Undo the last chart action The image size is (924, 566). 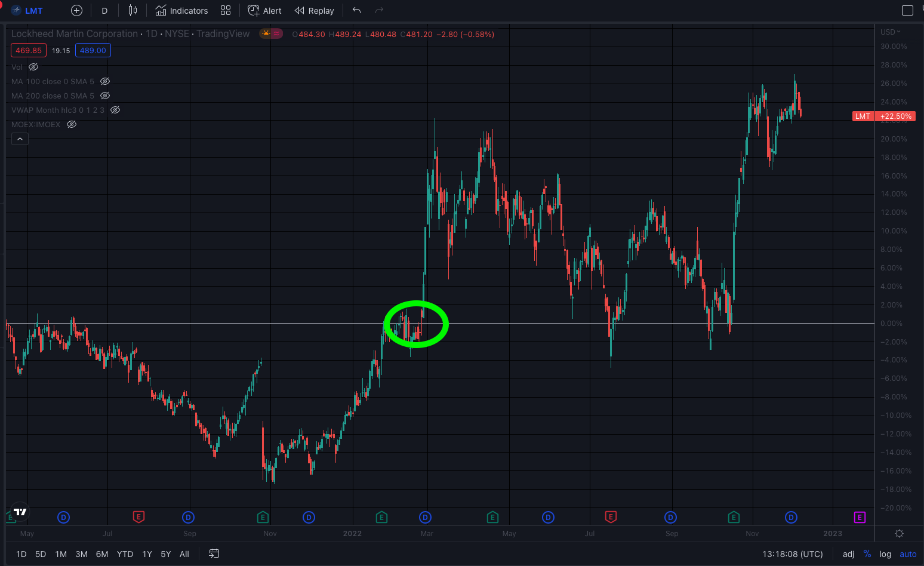tap(357, 11)
